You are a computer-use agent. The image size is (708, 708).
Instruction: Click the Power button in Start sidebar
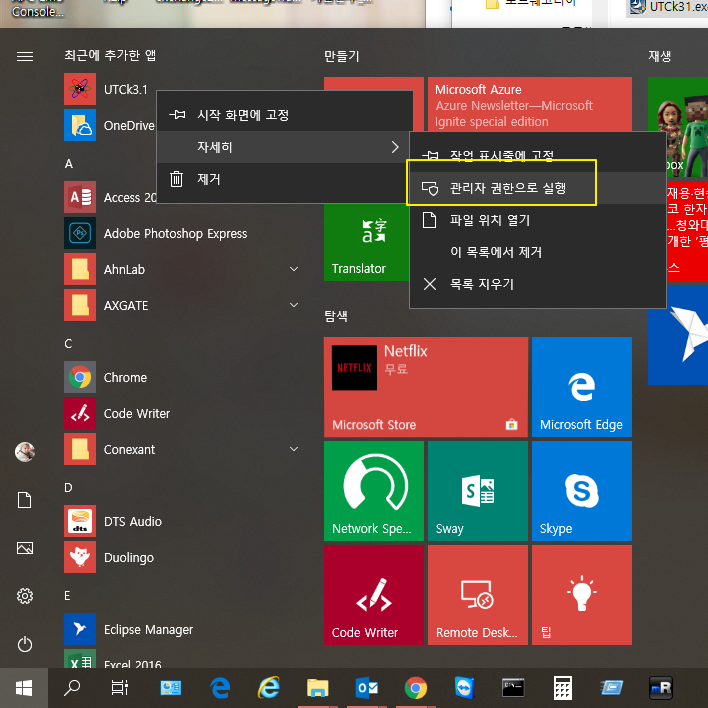point(25,644)
